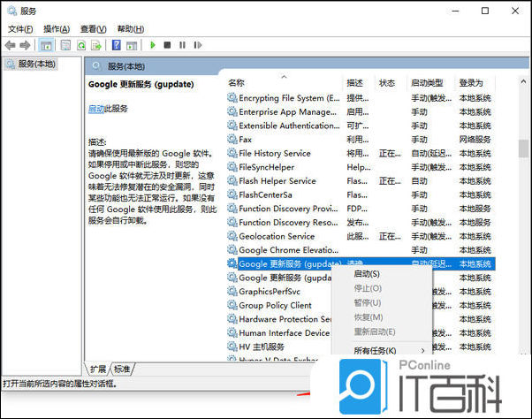Image resolution: width=532 pixels, height=419 pixels.
Task: Open the 帮助(H) menu
Action: click(x=131, y=29)
